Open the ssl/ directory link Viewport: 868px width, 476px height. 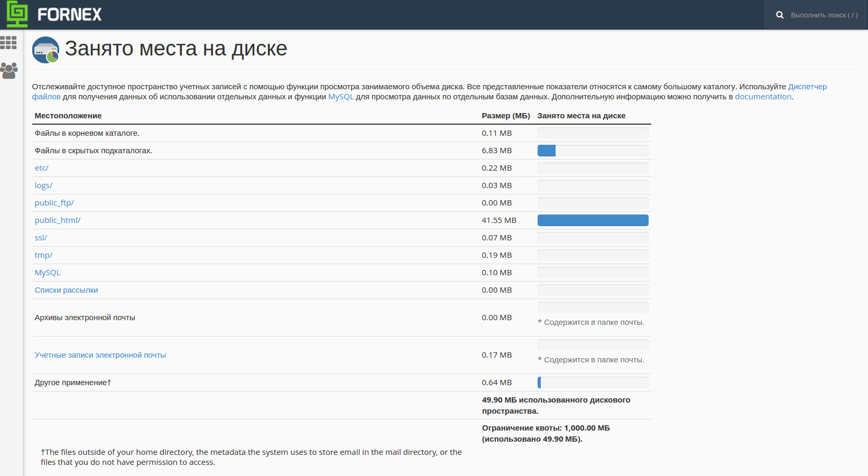tap(41, 238)
